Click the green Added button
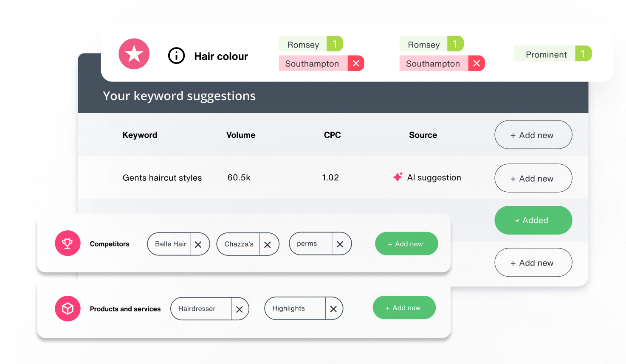The image size is (626, 364). 533,220
